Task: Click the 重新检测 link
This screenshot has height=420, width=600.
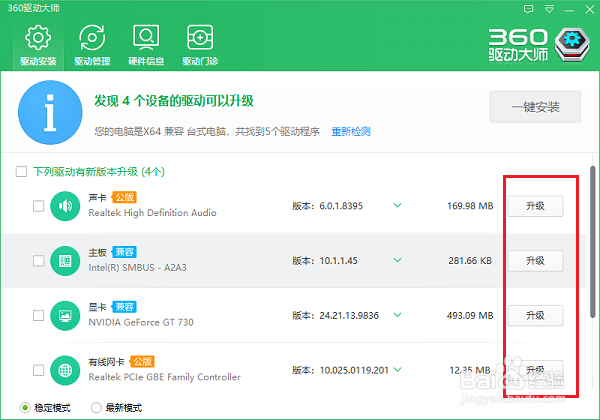Action: [x=351, y=132]
